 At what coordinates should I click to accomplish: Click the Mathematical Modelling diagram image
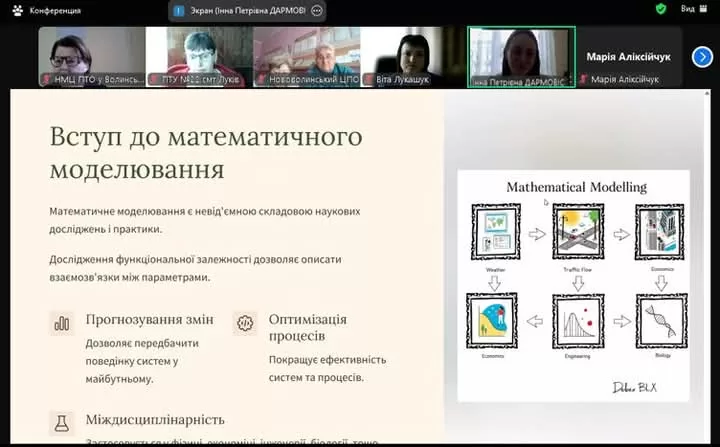[x=575, y=285]
